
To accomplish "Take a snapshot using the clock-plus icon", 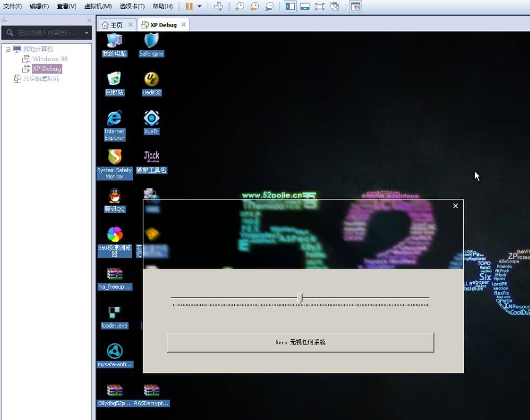I will coord(239,6).
